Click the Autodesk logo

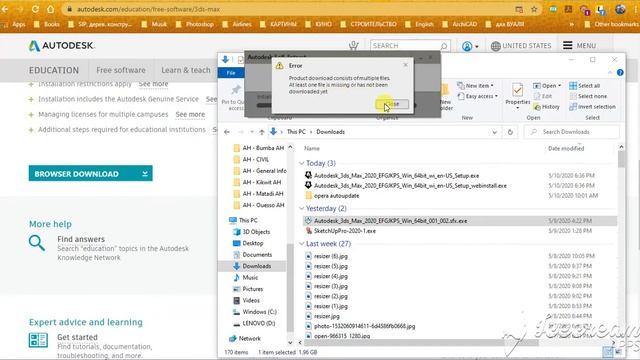pos(61,46)
